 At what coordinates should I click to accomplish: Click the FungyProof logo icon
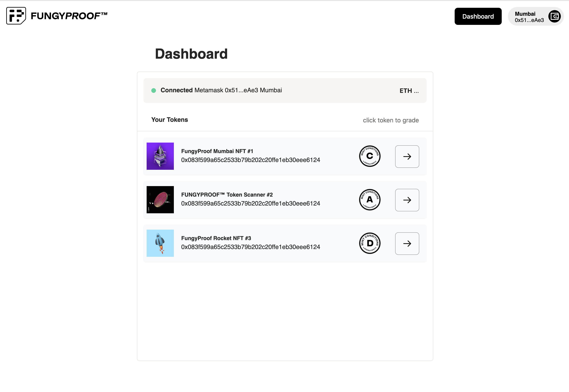[16, 16]
